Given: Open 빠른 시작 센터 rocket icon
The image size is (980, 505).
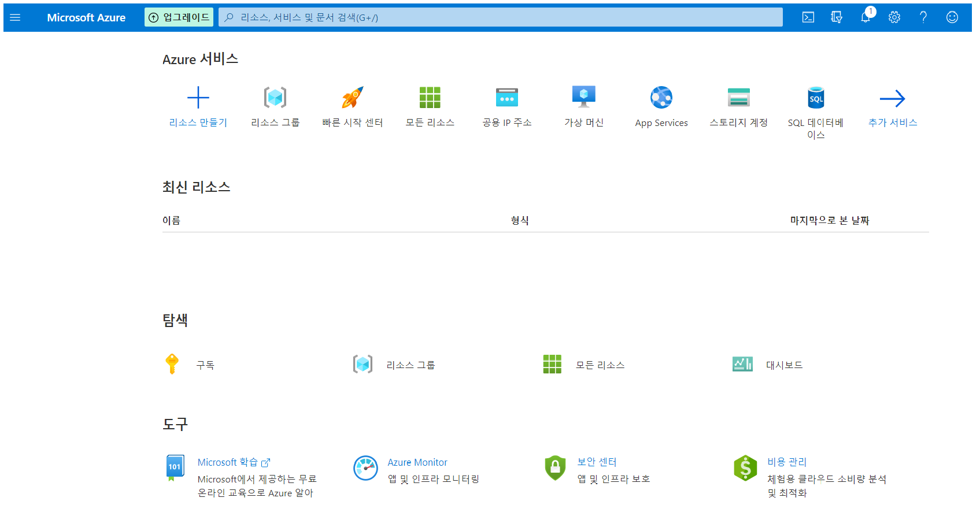Looking at the screenshot, I should (x=353, y=98).
